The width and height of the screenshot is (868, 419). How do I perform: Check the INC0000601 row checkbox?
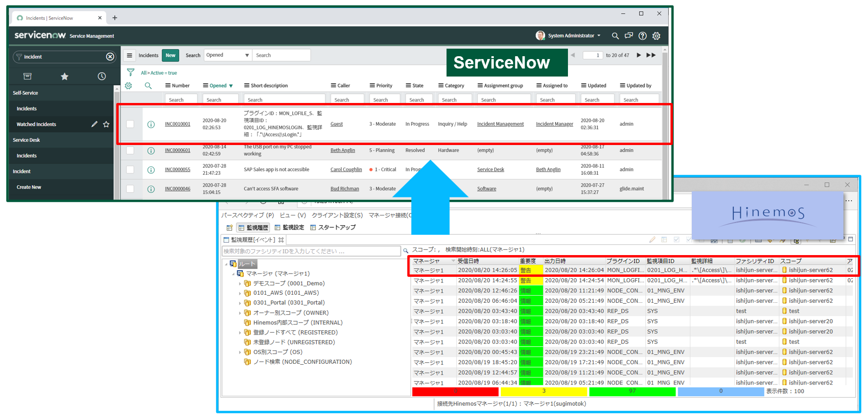click(130, 151)
